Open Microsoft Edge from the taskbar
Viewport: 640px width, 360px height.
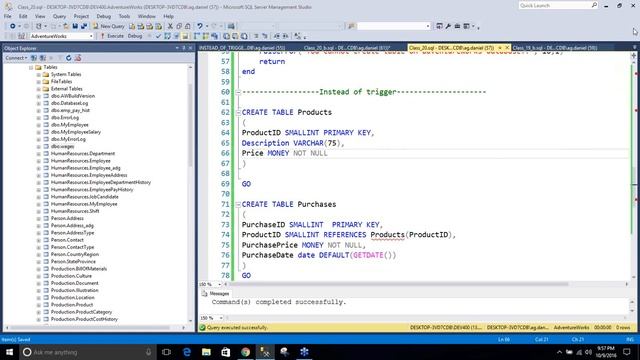click(x=187, y=352)
